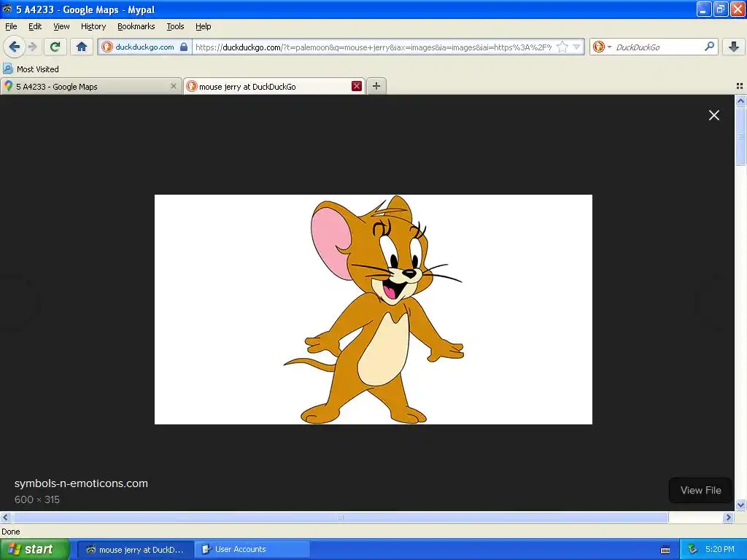Click the green system tray icon
The height and width of the screenshot is (560, 747).
(x=692, y=550)
